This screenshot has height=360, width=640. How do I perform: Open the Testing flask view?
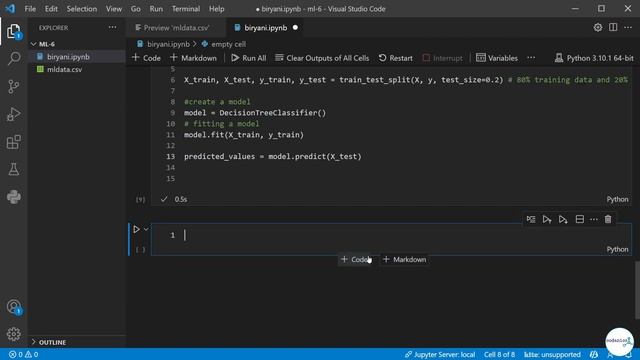[13, 169]
